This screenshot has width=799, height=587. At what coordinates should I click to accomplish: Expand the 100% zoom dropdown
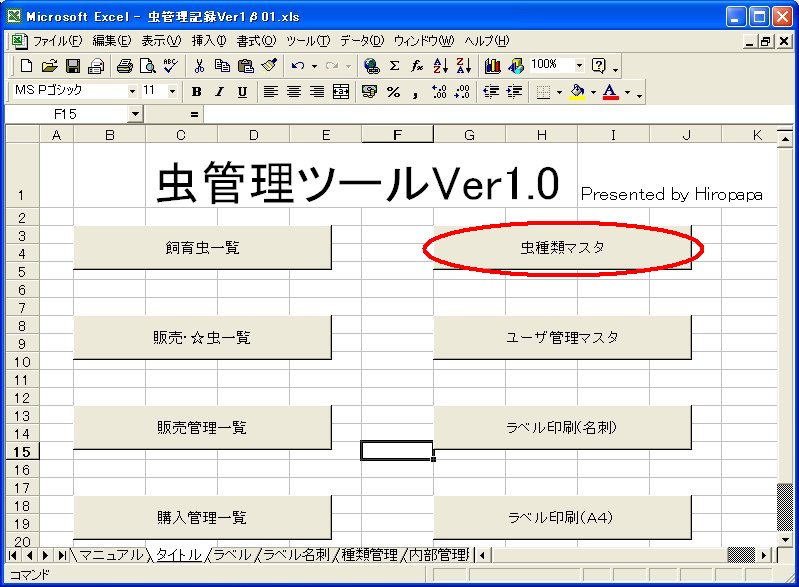tap(578, 66)
